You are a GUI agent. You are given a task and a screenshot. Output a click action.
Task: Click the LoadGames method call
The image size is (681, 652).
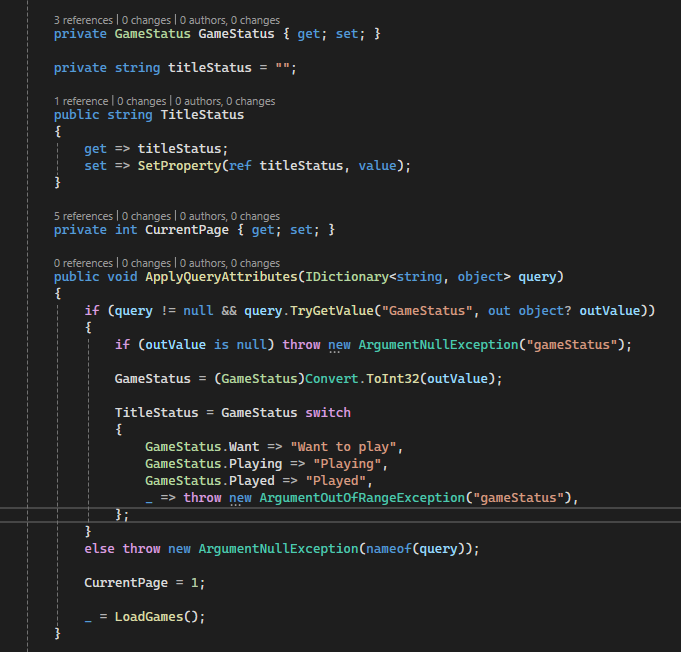(149, 616)
